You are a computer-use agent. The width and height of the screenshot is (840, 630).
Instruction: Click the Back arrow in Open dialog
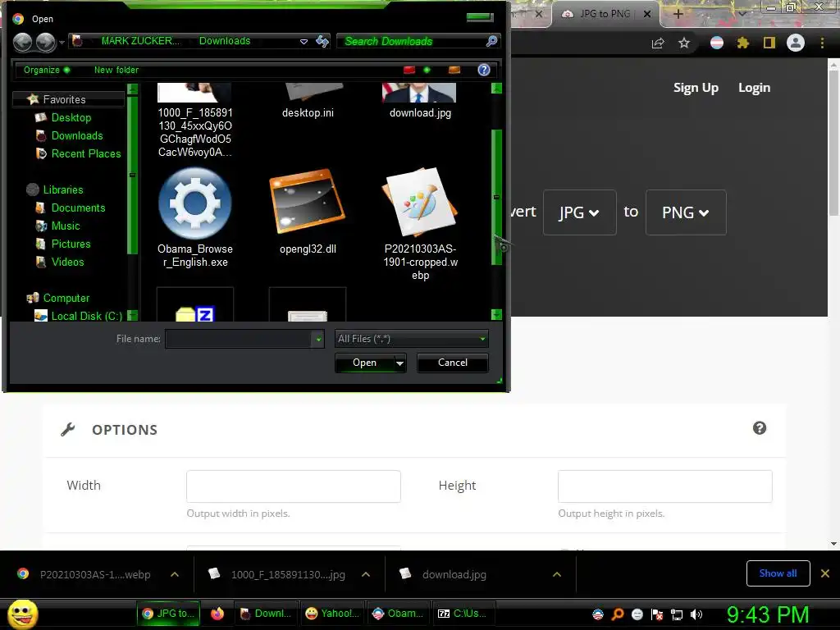click(22, 43)
